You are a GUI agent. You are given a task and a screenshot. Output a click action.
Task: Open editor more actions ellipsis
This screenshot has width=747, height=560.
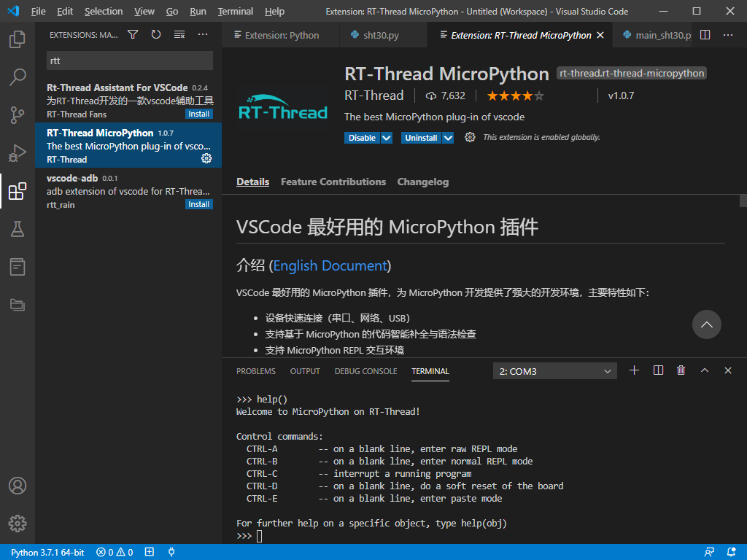click(x=728, y=35)
